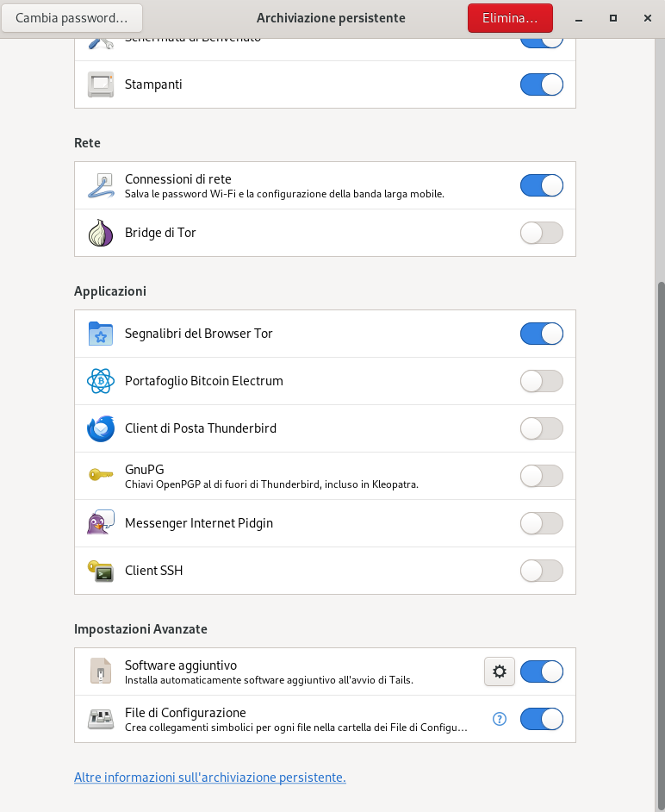Image resolution: width=665 pixels, height=812 pixels.
Task: Disable the Software aggiuntivo switch
Action: tap(541, 671)
